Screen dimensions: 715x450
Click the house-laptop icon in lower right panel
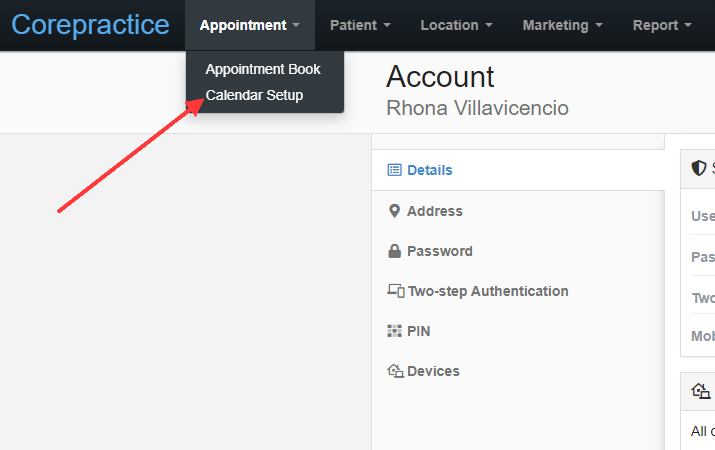point(700,391)
